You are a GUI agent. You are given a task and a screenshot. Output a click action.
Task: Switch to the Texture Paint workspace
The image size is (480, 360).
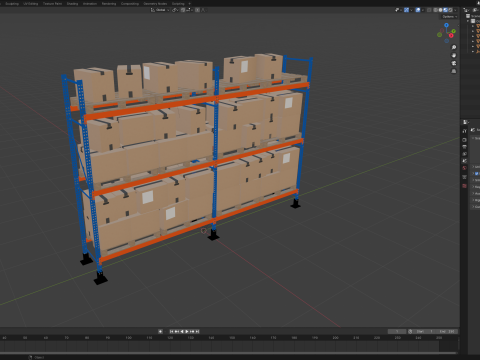coord(52,4)
